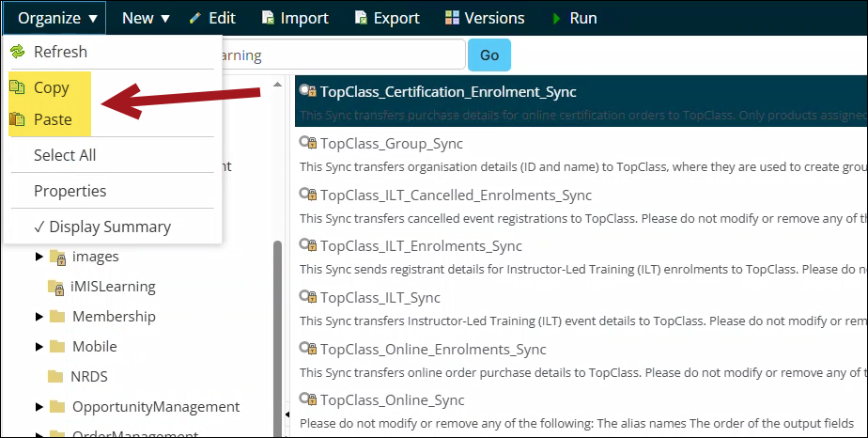Click the green Run play icon
Image resolution: width=868 pixels, height=438 pixels.
(x=556, y=18)
